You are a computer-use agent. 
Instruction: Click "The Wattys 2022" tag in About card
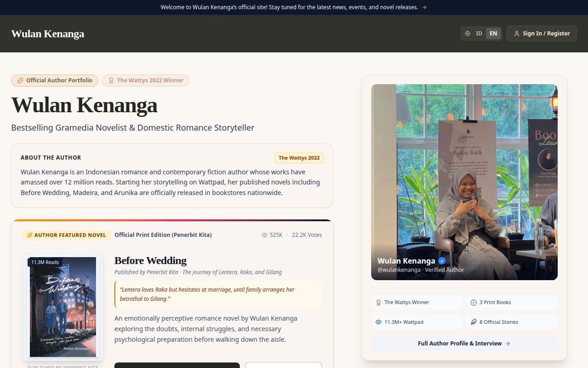[x=299, y=158]
